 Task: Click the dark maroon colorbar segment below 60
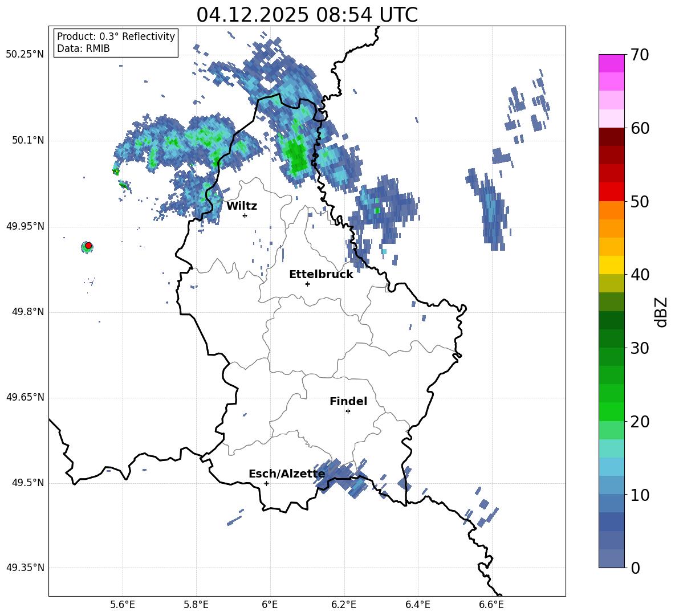click(611, 137)
